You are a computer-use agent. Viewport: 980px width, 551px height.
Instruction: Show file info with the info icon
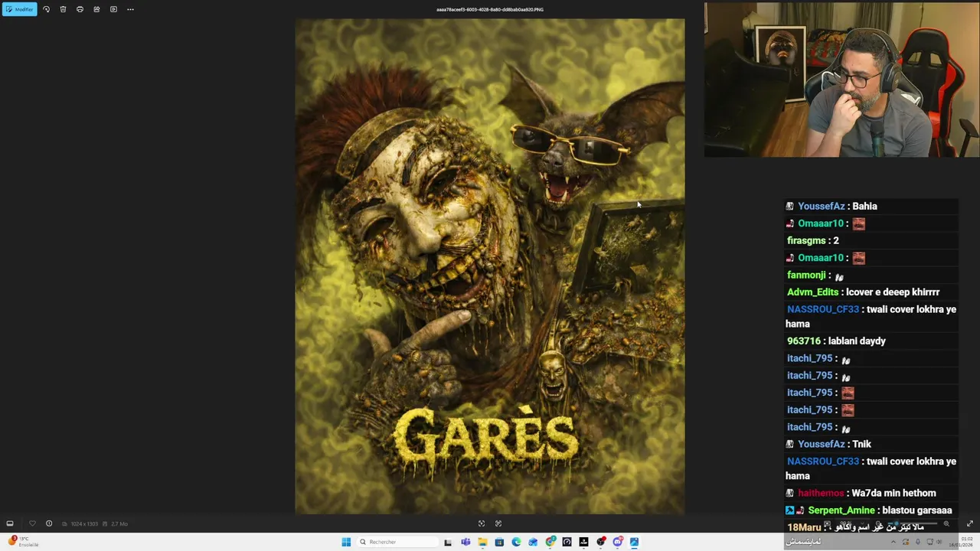[49, 523]
